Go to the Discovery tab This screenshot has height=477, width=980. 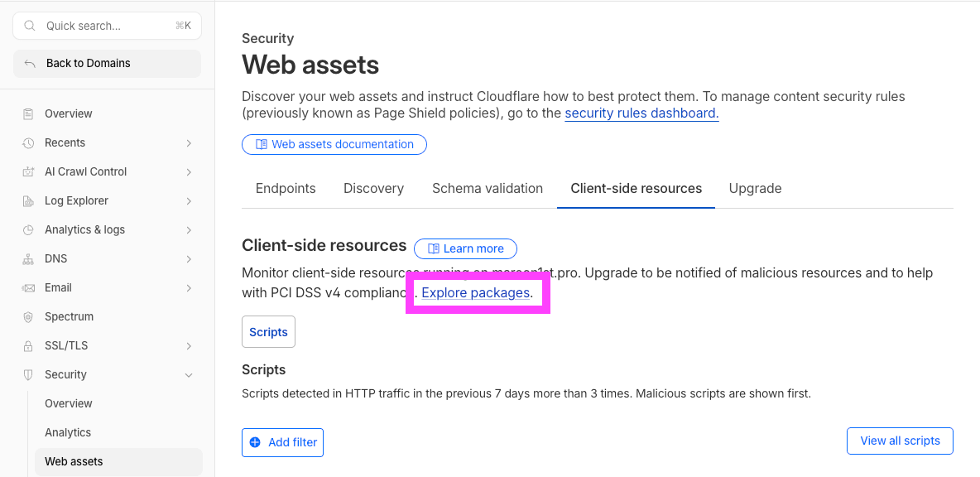click(x=373, y=188)
